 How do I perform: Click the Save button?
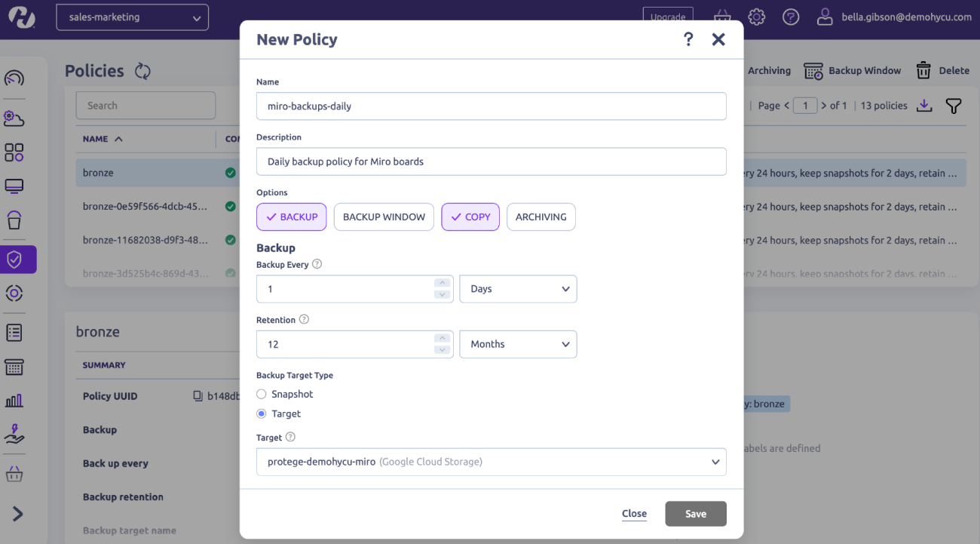click(695, 514)
